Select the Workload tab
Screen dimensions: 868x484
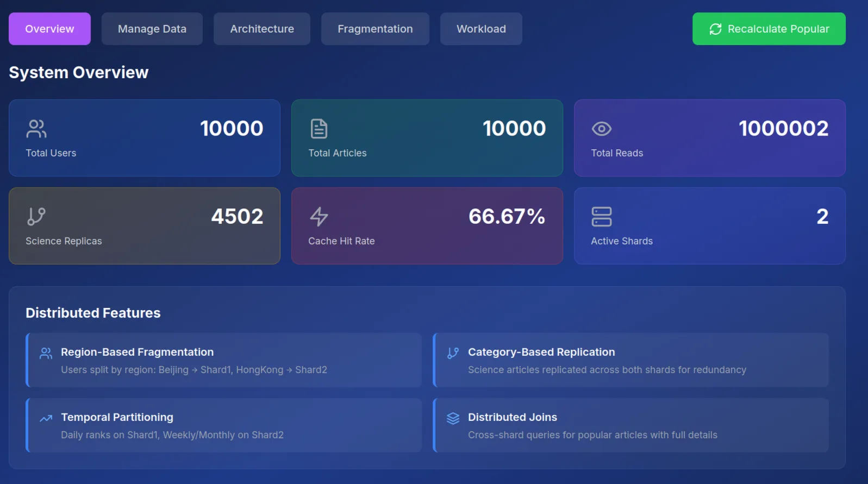[x=481, y=29]
